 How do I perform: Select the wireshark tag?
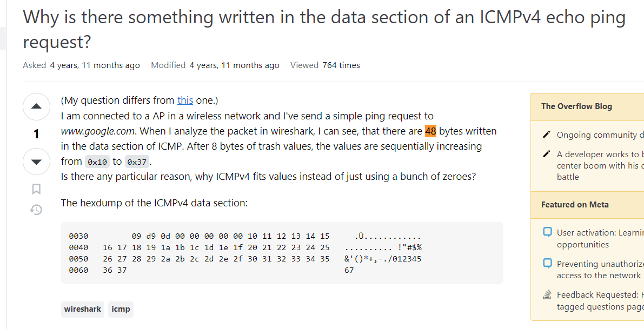point(82,309)
